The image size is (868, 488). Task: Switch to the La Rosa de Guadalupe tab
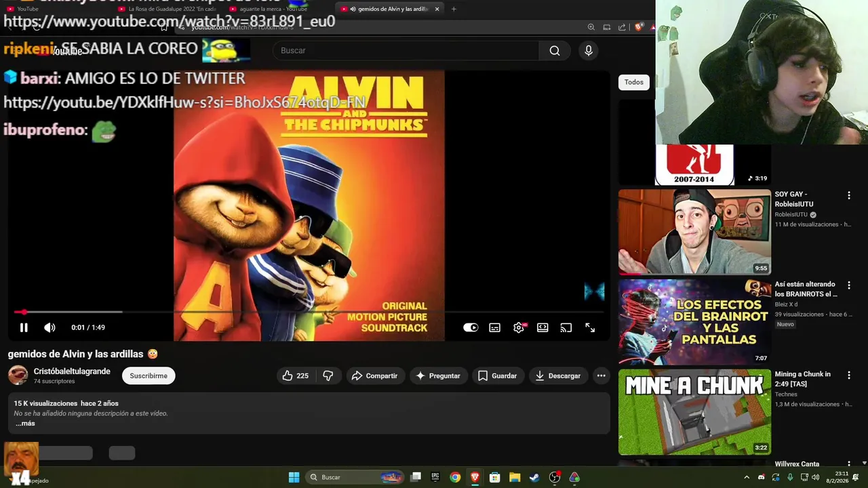pyautogui.click(x=170, y=9)
